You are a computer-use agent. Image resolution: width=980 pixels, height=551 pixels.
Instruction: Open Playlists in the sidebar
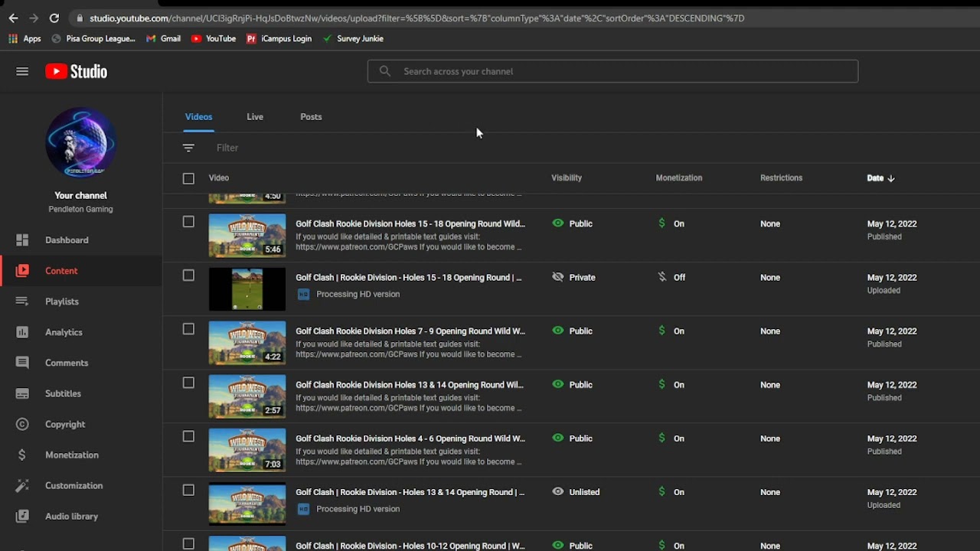[x=61, y=302]
